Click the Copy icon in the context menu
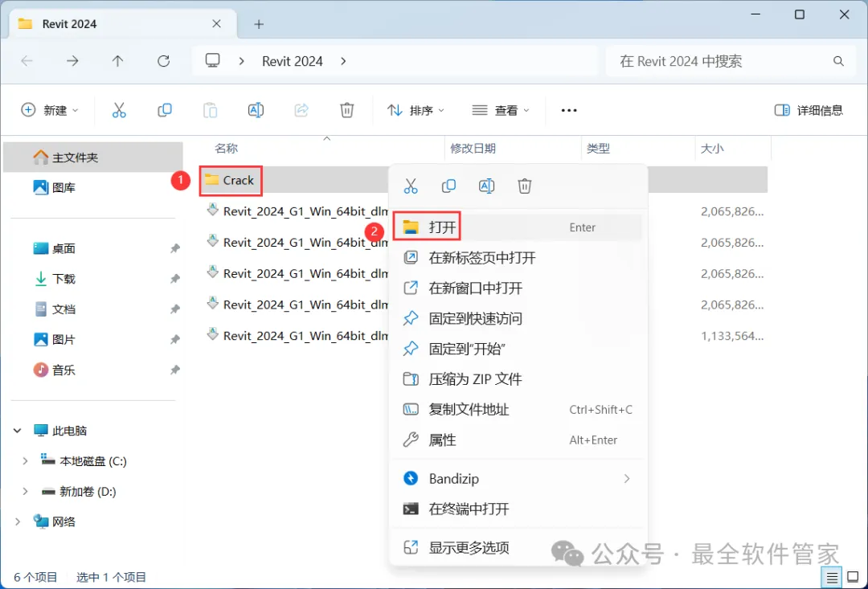This screenshot has height=589, width=868. pos(449,186)
